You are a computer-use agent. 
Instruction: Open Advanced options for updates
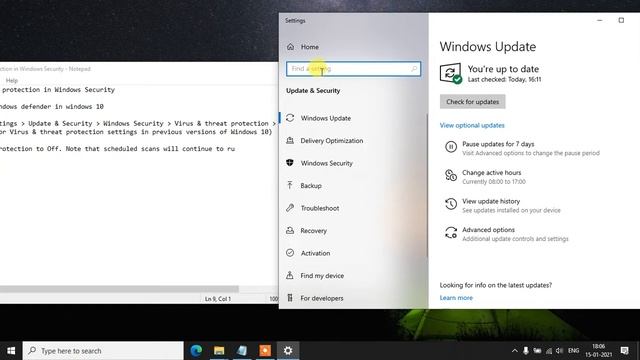[488, 230]
